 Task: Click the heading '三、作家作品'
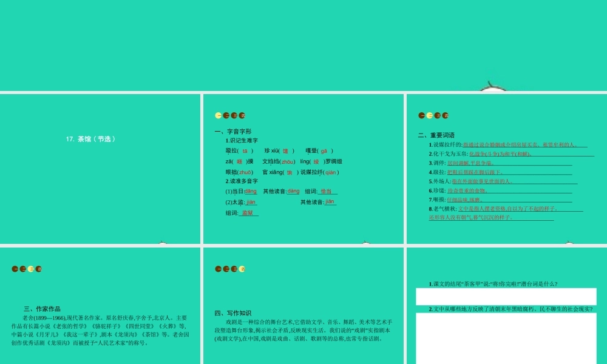42,309
